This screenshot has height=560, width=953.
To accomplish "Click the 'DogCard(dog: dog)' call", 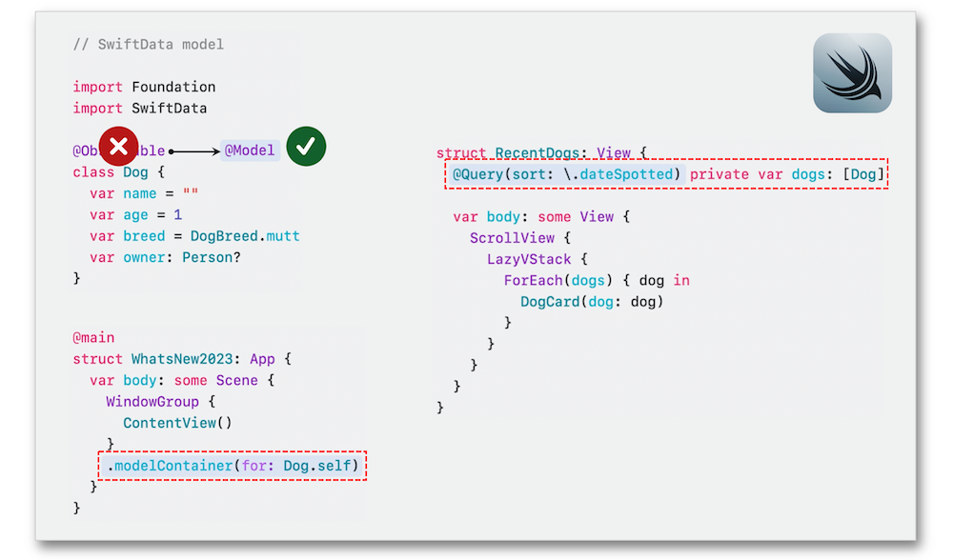I will 591,302.
